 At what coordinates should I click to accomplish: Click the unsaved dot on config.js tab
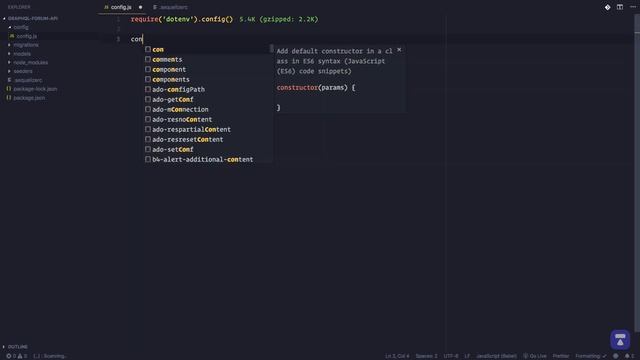[140, 7]
